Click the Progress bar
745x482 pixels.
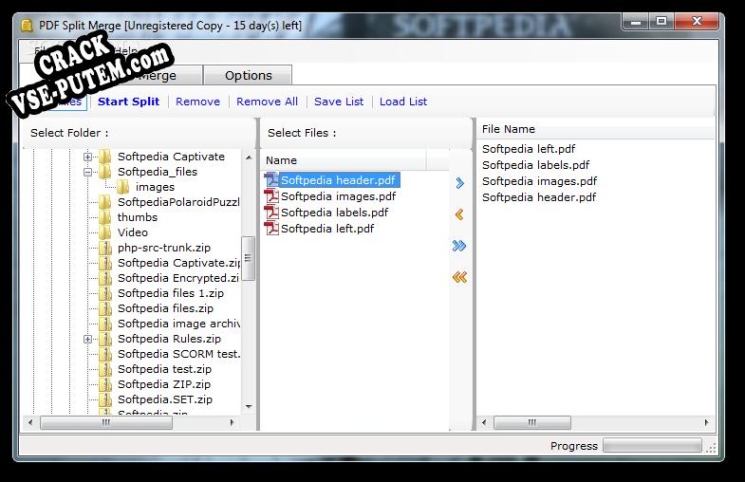click(652, 445)
